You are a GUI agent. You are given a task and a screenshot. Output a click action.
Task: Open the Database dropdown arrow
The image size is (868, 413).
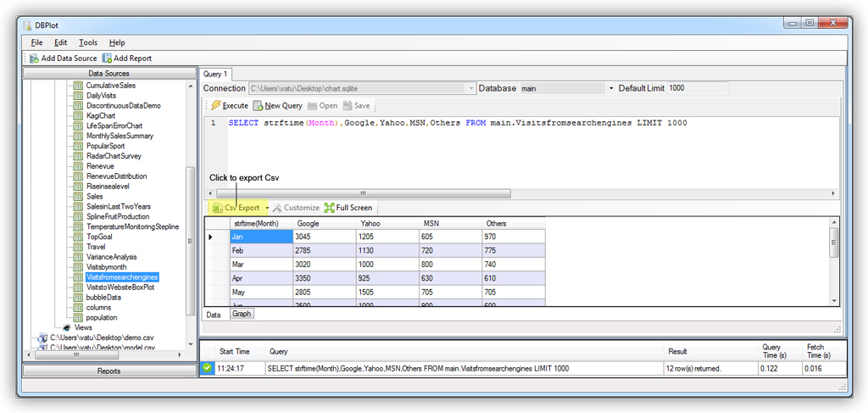pyautogui.click(x=611, y=88)
